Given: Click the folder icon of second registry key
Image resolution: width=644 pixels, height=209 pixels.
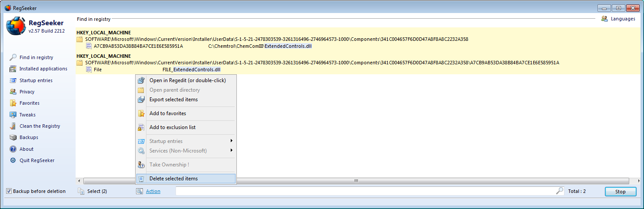Looking at the screenshot, I should tap(80, 63).
